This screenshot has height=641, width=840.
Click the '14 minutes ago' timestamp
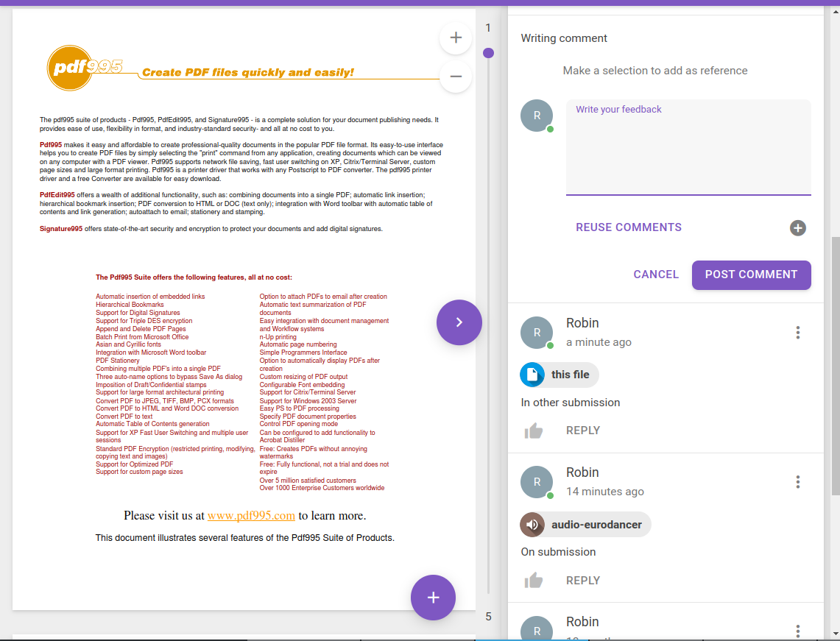point(605,492)
